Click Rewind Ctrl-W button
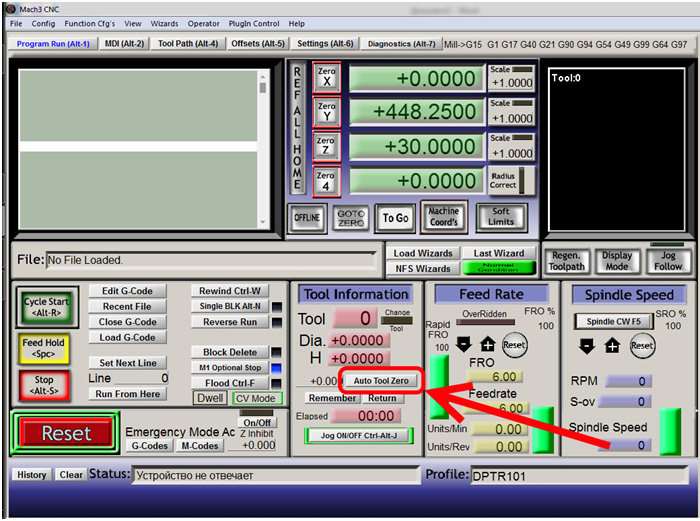Screen dimensions: 700x521 click(230, 291)
